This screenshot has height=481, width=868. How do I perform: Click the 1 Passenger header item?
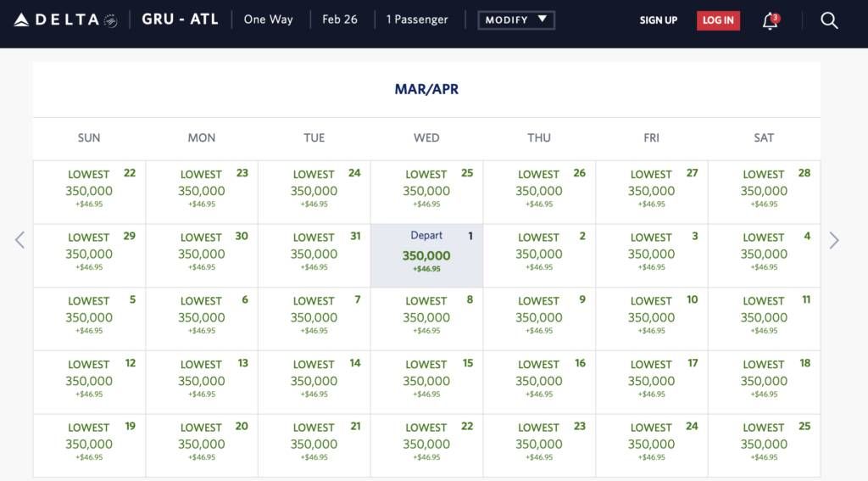pyautogui.click(x=417, y=20)
